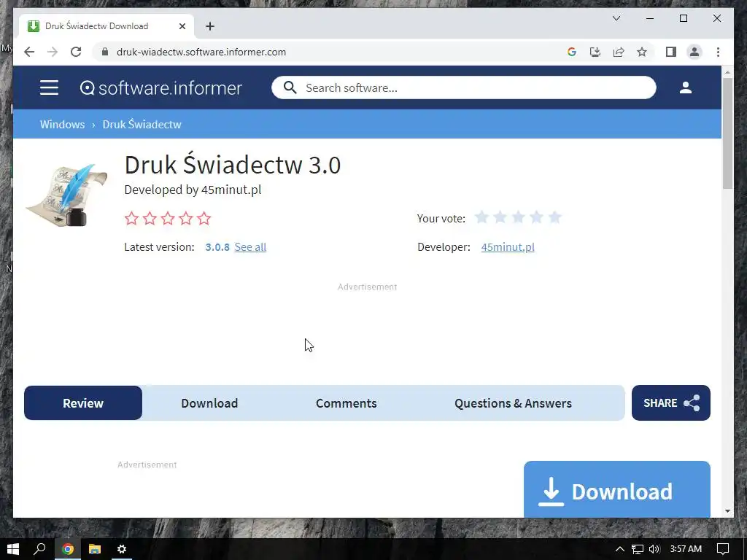Click the large blue Download button

click(x=617, y=489)
